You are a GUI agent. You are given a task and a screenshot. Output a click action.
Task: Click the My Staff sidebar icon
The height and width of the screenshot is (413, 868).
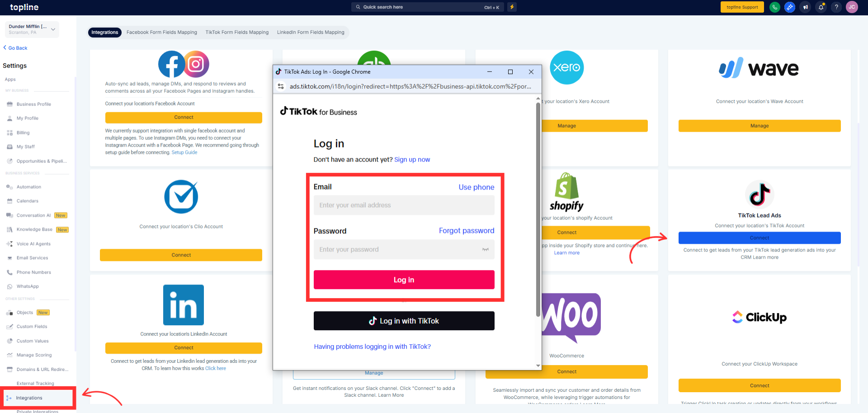(9, 147)
